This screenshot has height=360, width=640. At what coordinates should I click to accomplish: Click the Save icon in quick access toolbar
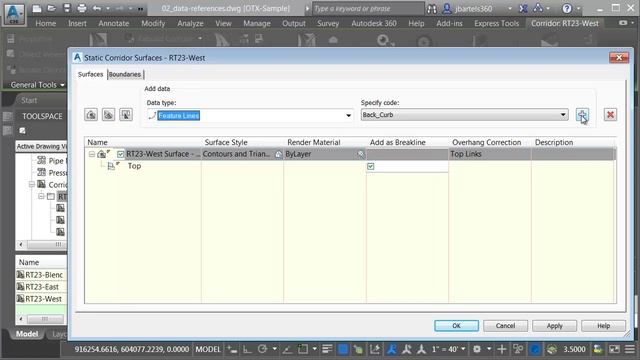point(67,8)
